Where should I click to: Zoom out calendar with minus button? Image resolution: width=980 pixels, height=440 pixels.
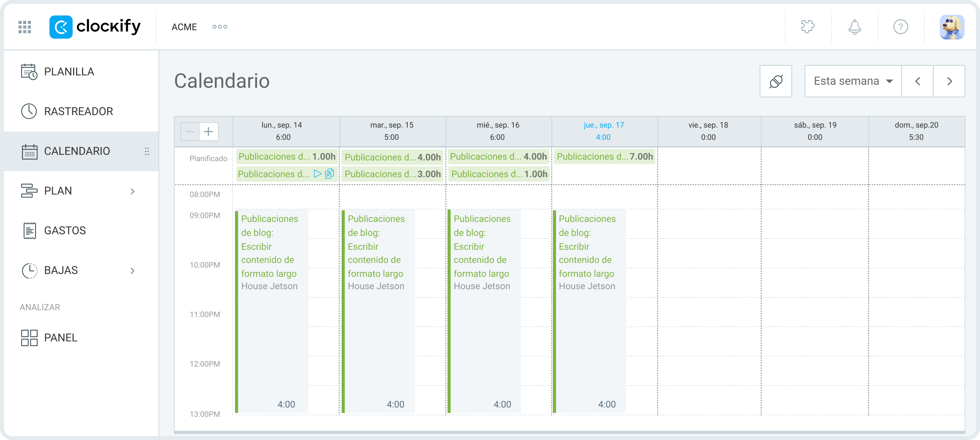(190, 132)
